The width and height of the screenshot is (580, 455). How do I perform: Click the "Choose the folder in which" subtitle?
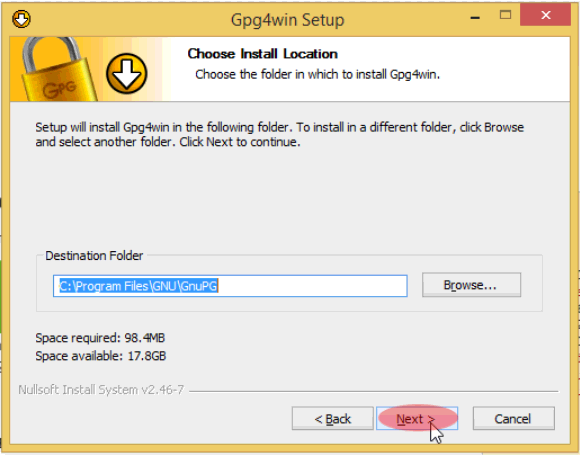tap(317, 74)
